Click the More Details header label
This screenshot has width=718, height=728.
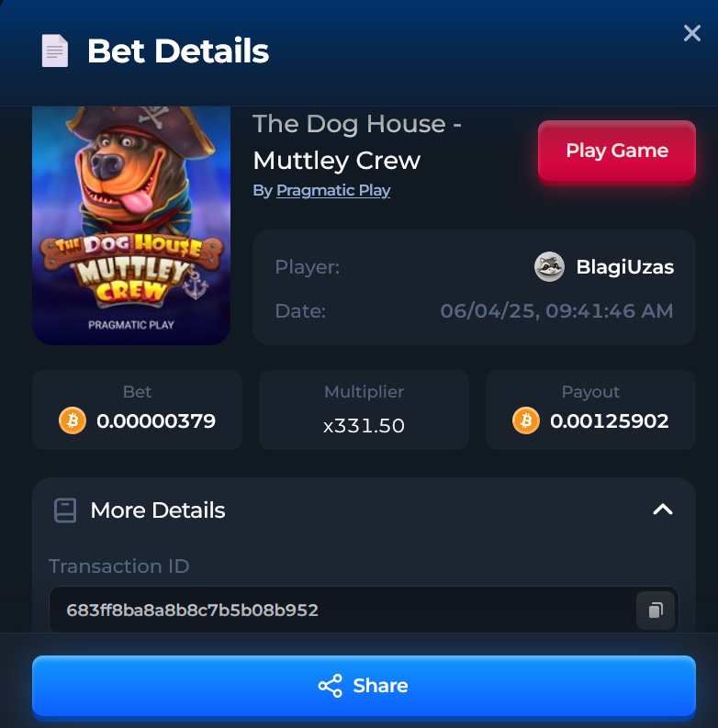point(158,510)
